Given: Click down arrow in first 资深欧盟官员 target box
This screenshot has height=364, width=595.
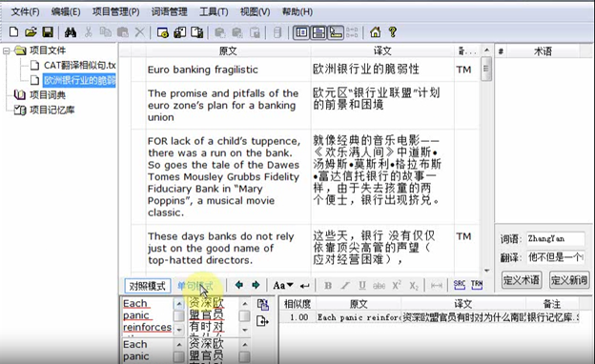Looking at the screenshot, I should pyautogui.click(x=245, y=330).
